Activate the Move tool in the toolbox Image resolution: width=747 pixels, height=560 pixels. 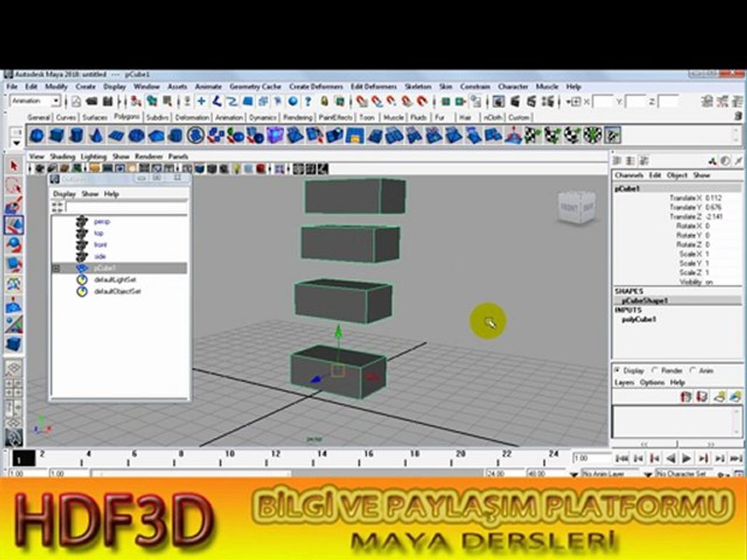tap(13, 226)
